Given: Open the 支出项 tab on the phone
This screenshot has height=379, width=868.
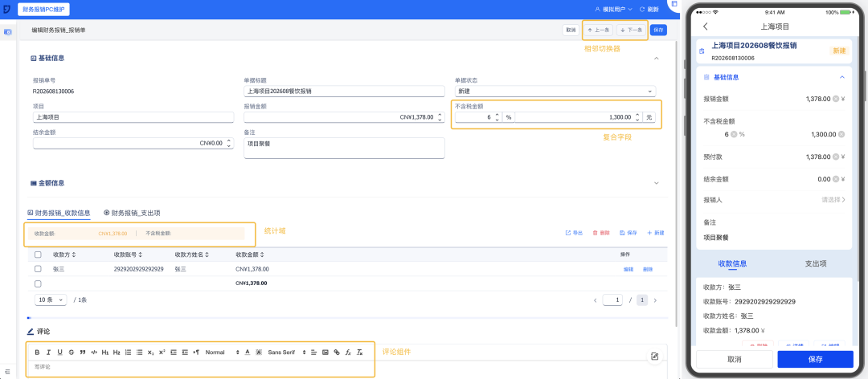Looking at the screenshot, I should pos(816,264).
